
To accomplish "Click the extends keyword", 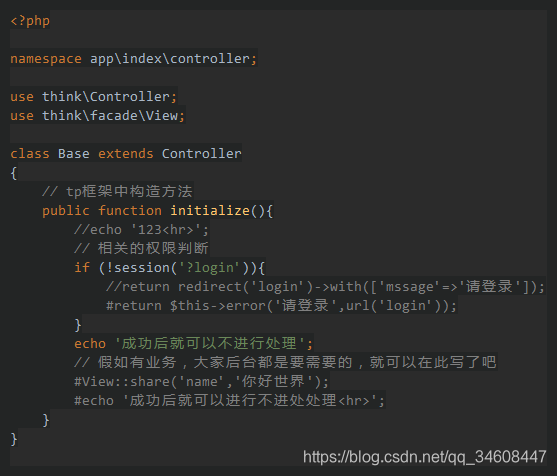I will pos(126,153).
